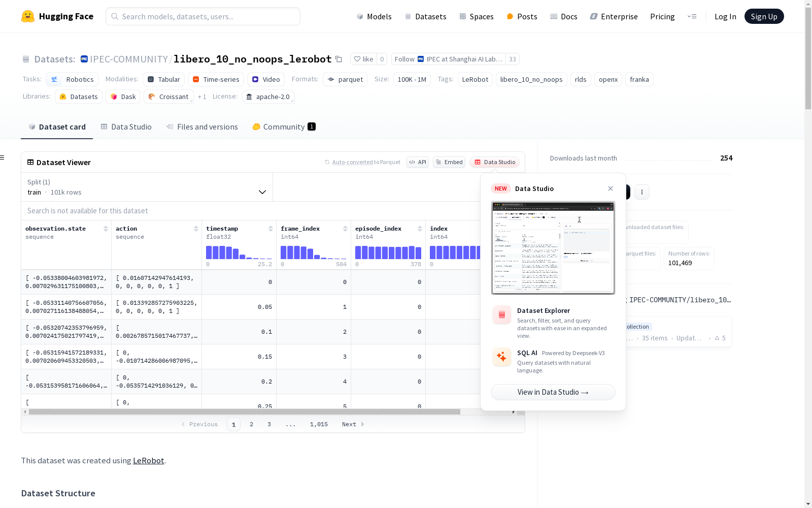Like the dataset with heart button
The height and width of the screenshot is (508, 812).
(x=363, y=59)
